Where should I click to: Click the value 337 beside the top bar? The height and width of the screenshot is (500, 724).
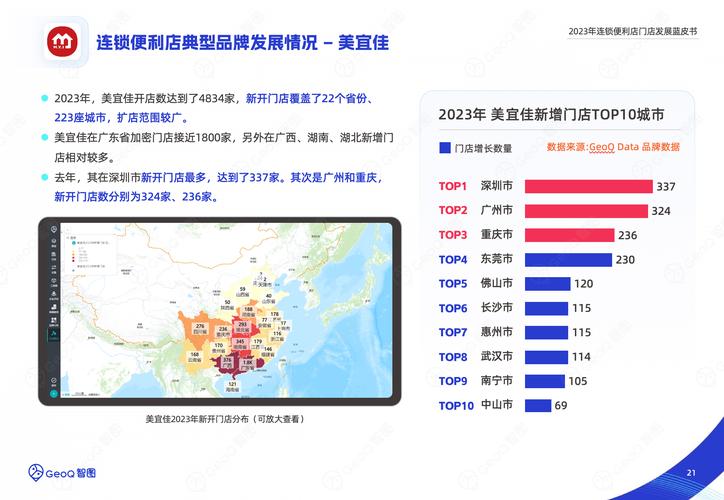[666, 187]
